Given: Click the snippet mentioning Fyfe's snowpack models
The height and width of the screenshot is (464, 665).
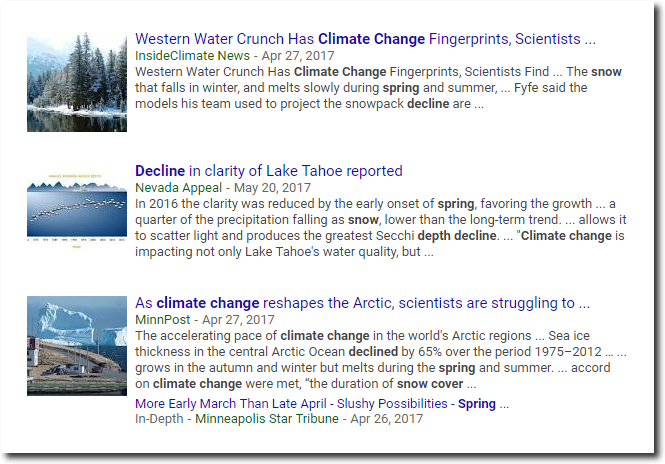Looking at the screenshot, I should click(378, 88).
